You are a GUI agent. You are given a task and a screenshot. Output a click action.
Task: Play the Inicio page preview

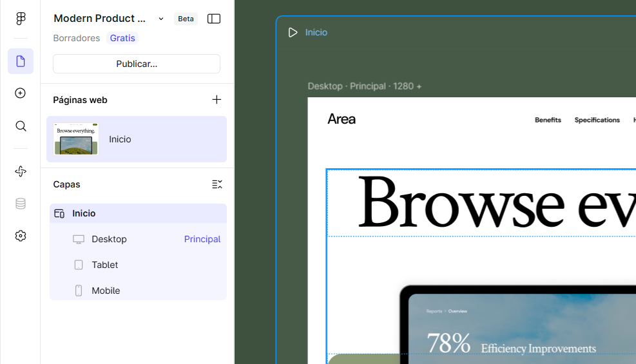(293, 32)
